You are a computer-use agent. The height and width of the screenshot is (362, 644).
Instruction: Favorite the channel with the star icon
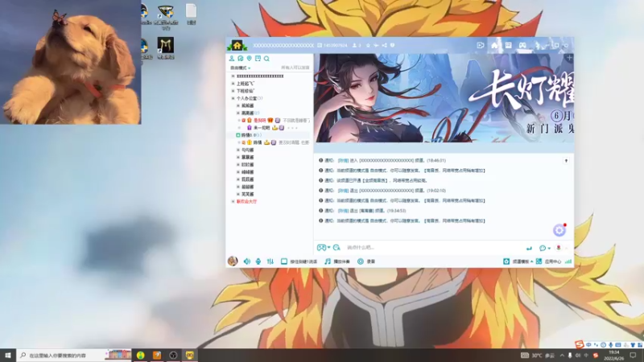tap(368, 45)
